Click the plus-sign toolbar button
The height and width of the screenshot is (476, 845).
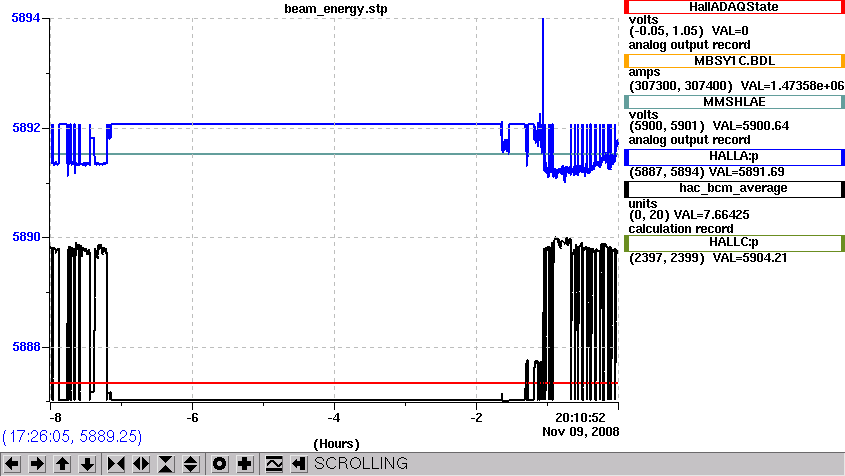[245, 464]
